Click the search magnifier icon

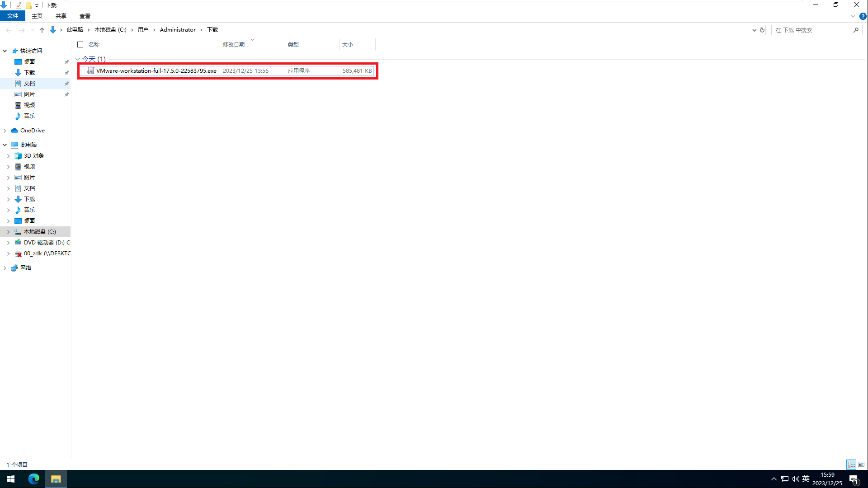click(x=856, y=30)
